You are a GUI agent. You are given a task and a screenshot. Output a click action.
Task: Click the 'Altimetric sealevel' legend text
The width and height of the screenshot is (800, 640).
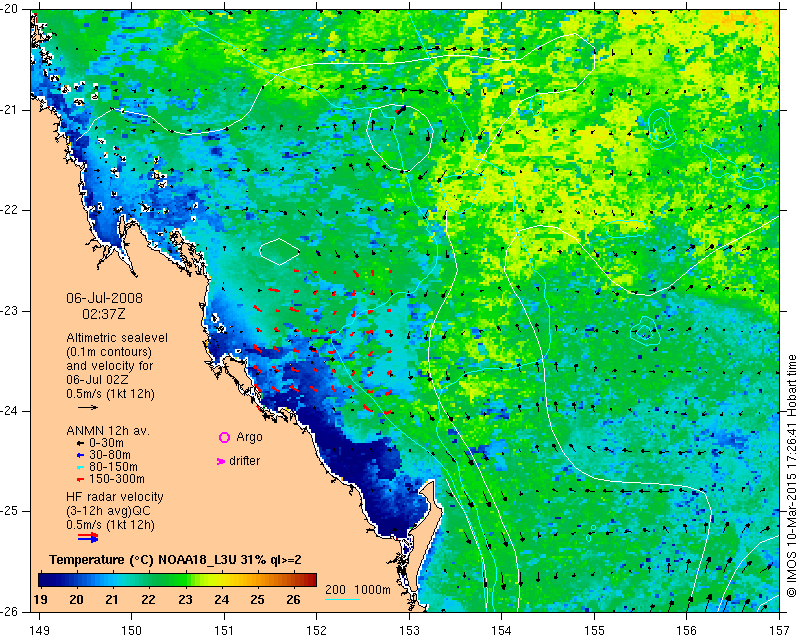coord(117,338)
